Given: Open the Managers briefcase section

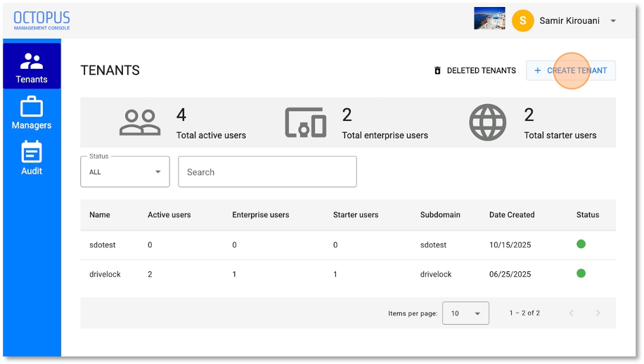Looking at the screenshot, I should pos(32,113).
